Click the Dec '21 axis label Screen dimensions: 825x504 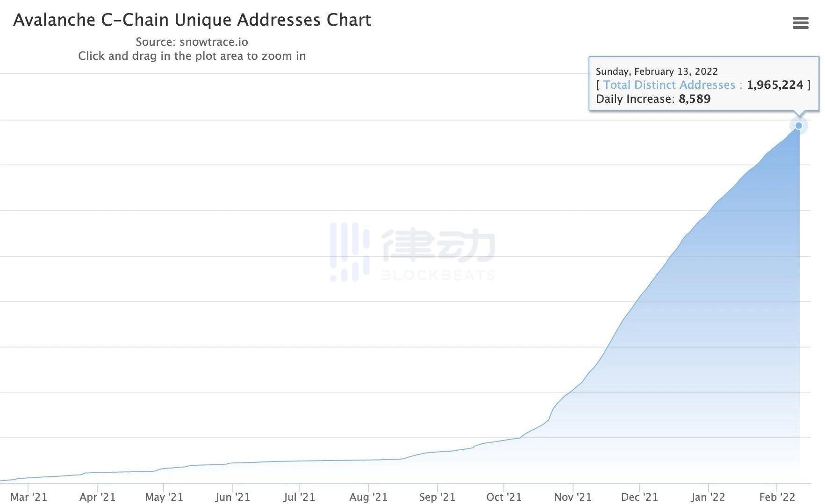(x=639, y=497)
